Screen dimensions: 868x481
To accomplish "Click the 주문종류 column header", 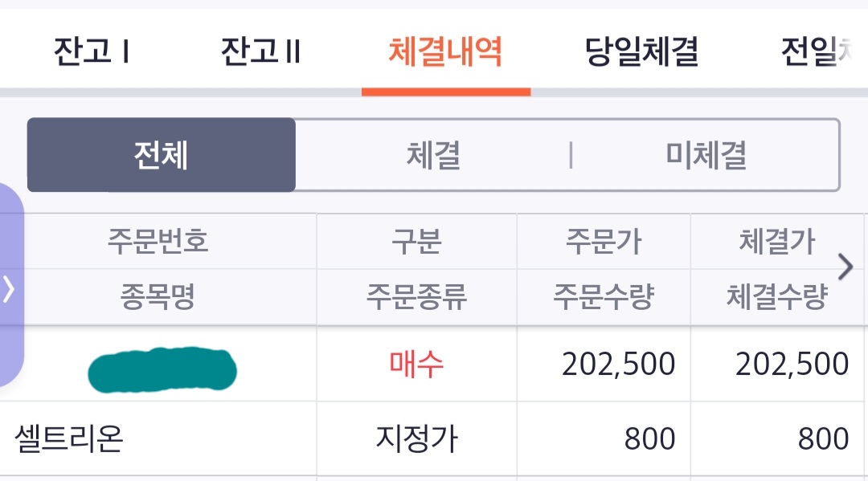I will [x=416, y=297].
